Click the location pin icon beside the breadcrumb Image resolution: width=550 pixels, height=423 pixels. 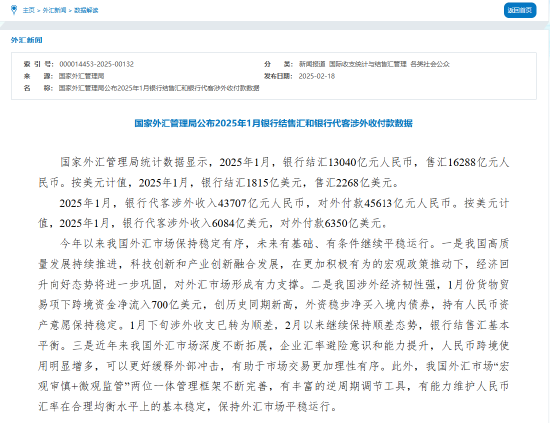[x=14, y=10]
